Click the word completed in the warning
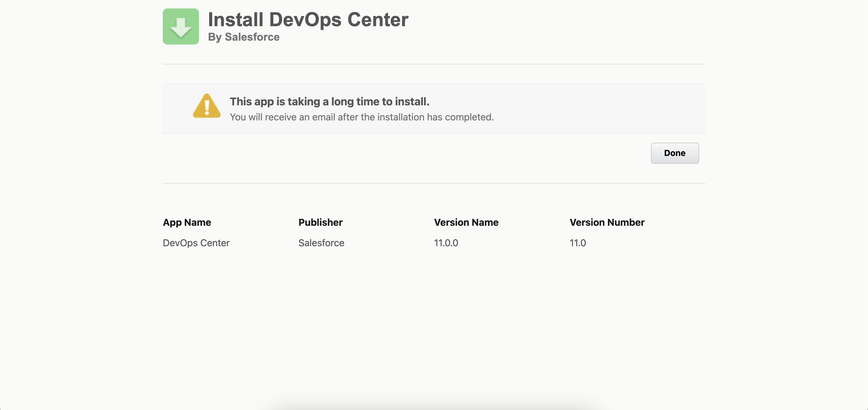 pos(469,117)
